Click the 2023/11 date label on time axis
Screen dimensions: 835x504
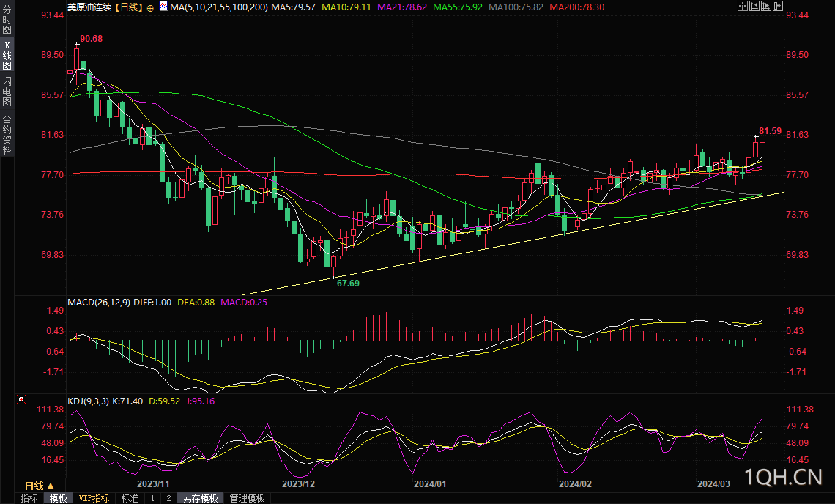point(153,483)
